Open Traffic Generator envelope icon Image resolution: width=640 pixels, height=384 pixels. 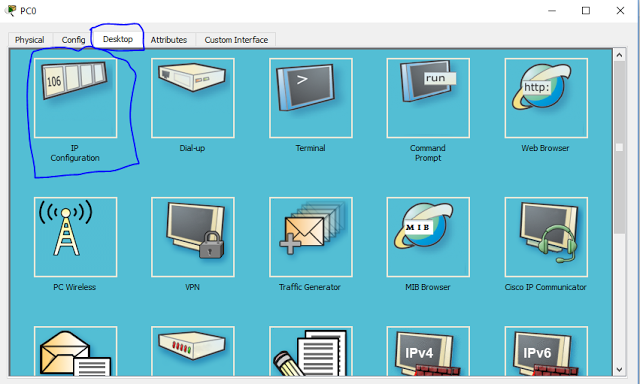(311, 237)
